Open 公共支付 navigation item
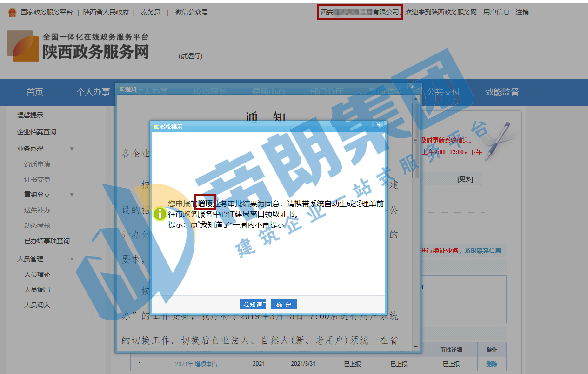The image size is (588, 374). (443, 92)
